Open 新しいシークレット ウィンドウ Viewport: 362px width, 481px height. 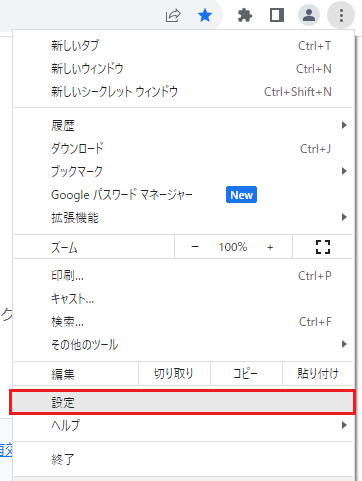(x=183, y=92)
